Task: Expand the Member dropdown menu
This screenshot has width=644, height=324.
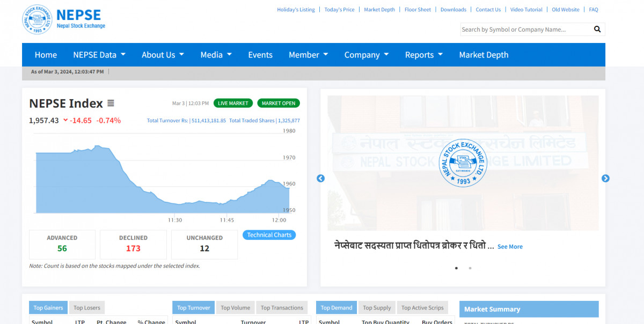Action: coord(309,55)
